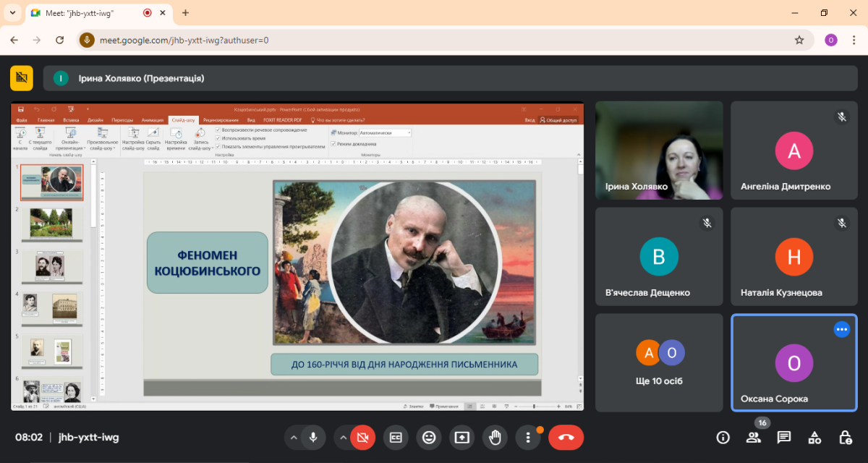Viewport: 868px width, 463px height.
Task: Expand video settings arrow beside camera
Action: point(343,437)
